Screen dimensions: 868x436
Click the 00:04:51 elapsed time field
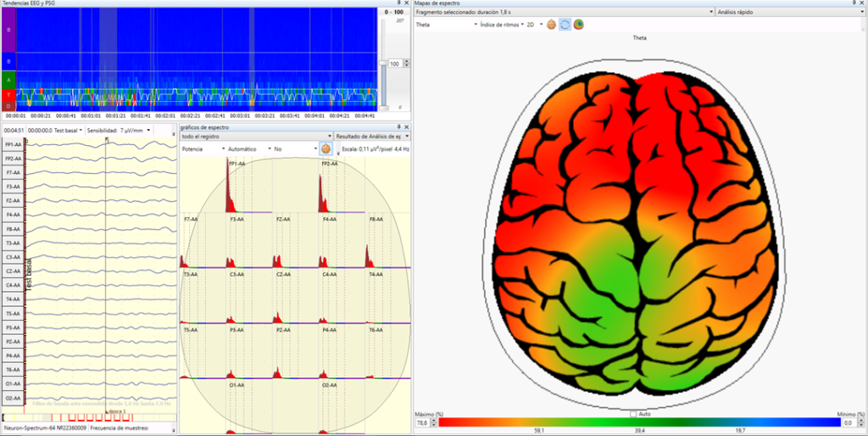[14, 130]
